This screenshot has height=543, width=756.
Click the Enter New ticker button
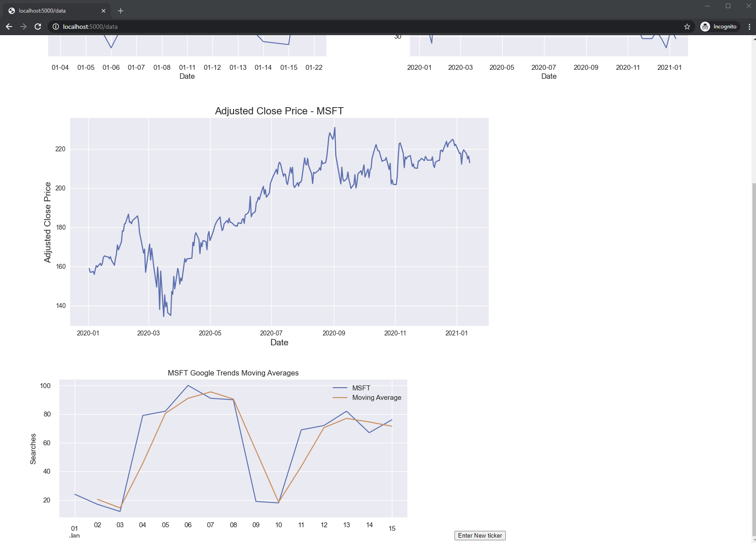click(480, 535)
